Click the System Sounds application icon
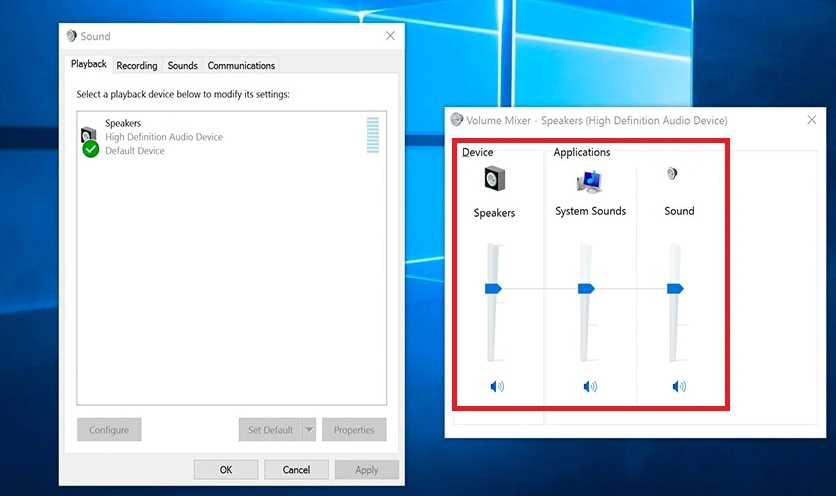This screenshot has width=836, height=496. pyautogui.click(x=589, y=181)
